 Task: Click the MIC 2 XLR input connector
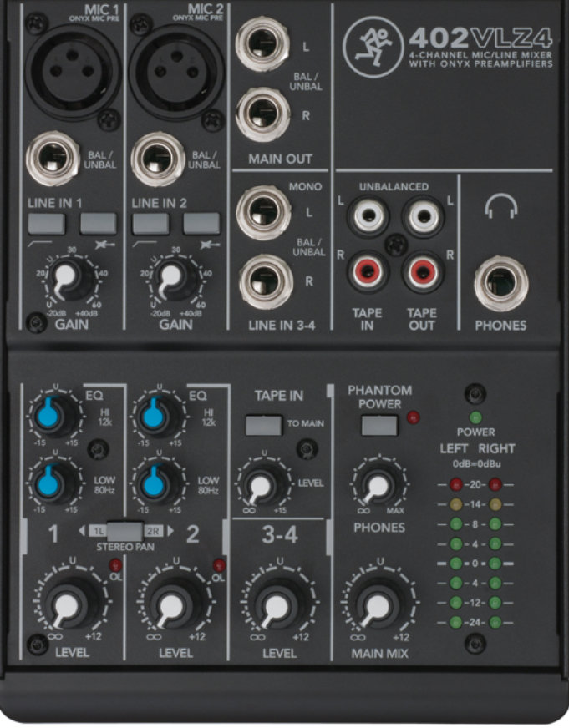click(x=176, y=71)
